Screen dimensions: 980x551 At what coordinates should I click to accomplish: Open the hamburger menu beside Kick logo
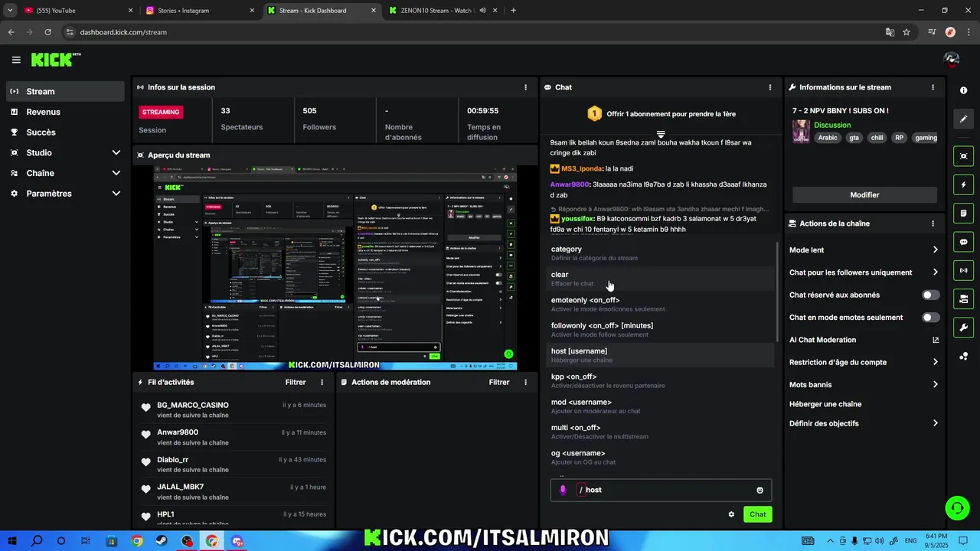pos(16,60)
